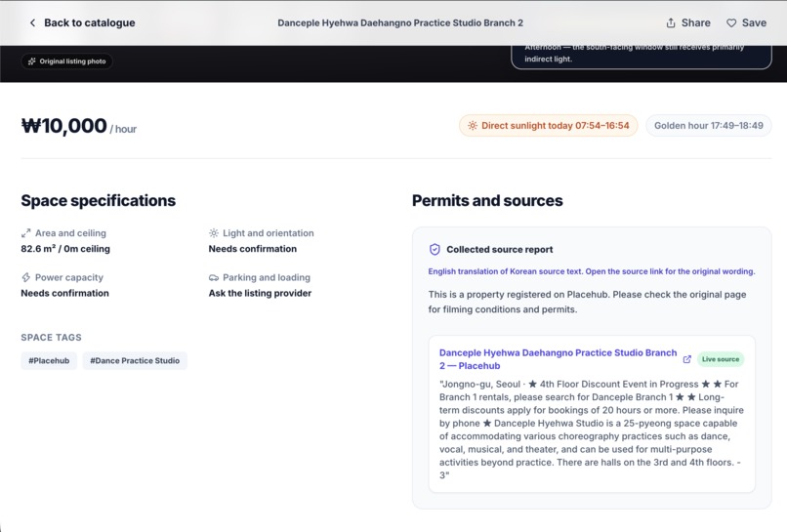
Task: Click the Area and ceiling expand-arrows icon
Action: pos(26,233)
